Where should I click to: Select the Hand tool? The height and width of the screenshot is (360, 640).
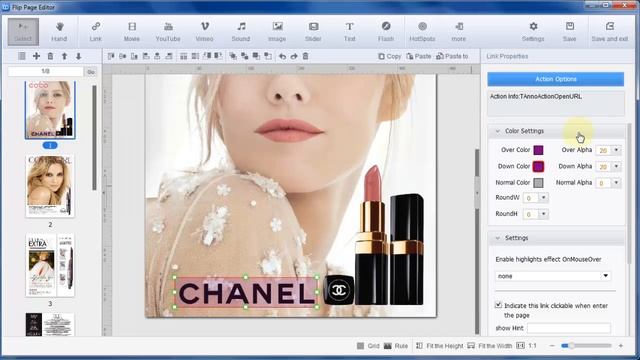[59, 32]
